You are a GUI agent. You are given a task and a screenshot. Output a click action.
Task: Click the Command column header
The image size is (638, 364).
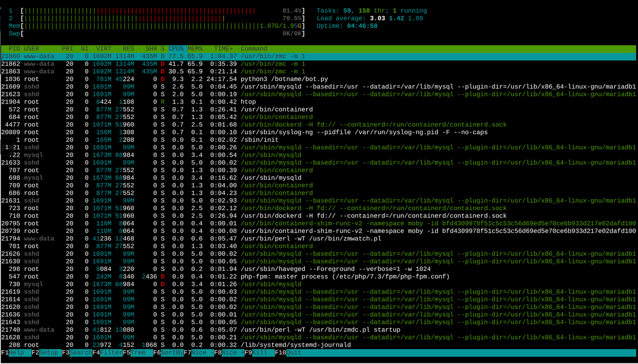254,49
